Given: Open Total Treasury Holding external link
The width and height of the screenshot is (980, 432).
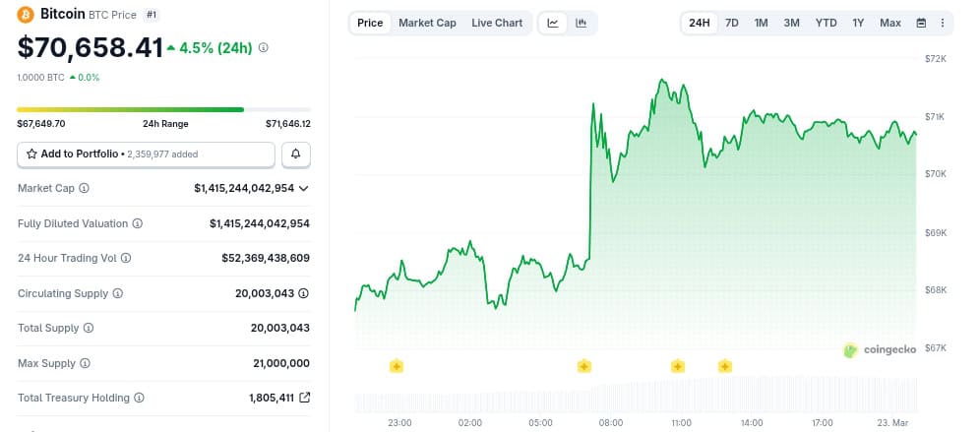Looking at the screenshot, I should pos(304,398).
